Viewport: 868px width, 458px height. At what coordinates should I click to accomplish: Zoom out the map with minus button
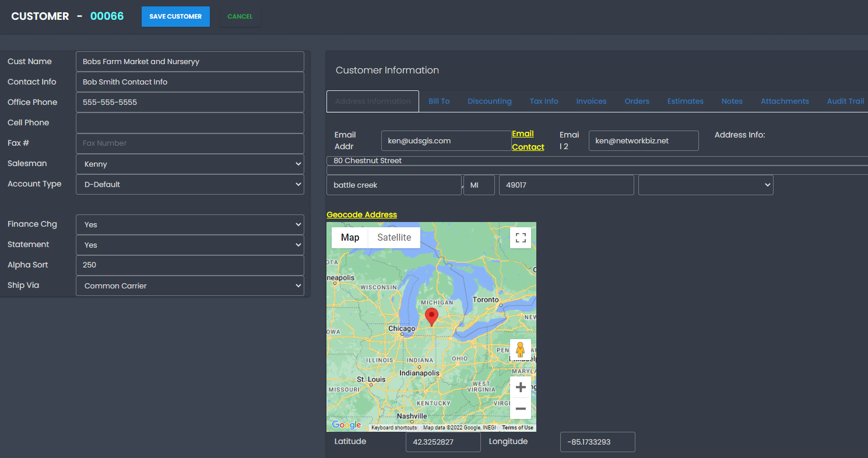(x=521, y=409)
